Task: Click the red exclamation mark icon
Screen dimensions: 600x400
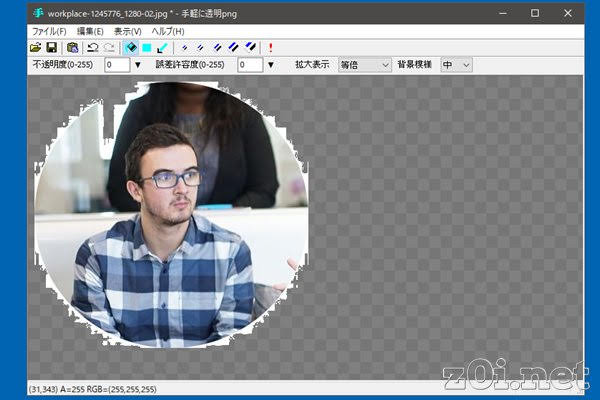Action: coord(271,48)
